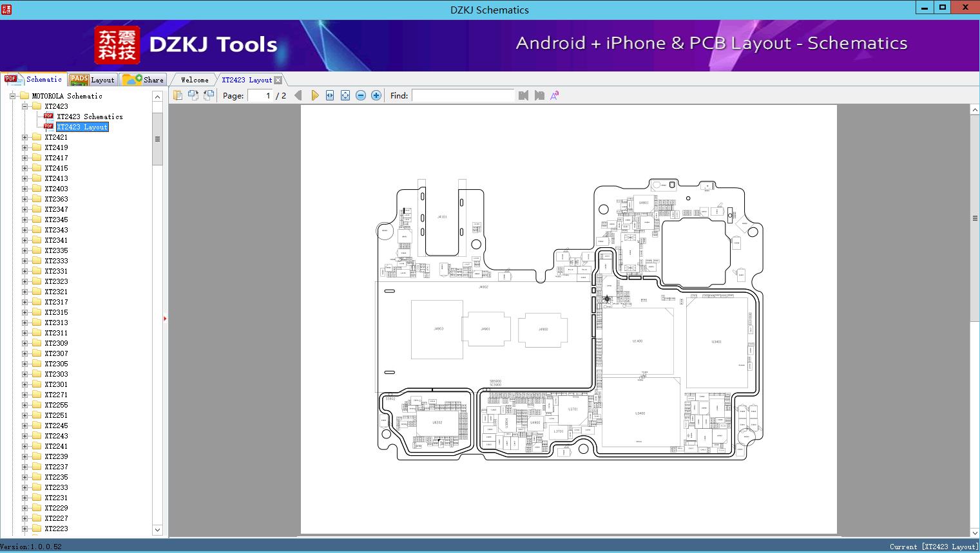Fit whole page in view
The width and height of the screenshot is (980, 553).
345,95
